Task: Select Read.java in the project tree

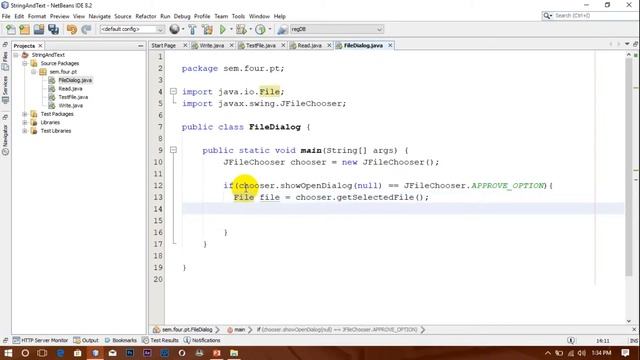Action: (70, 89)
